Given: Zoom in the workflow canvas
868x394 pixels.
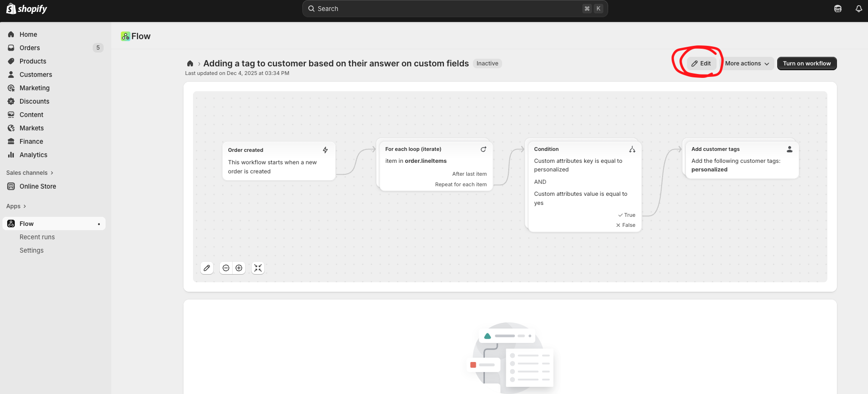Looking at the screenshot, I should pyautogui.click(x=239, y=268).
